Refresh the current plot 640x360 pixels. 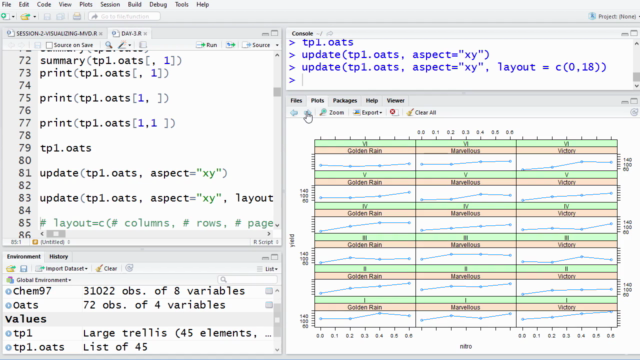(x=633, y=112)
